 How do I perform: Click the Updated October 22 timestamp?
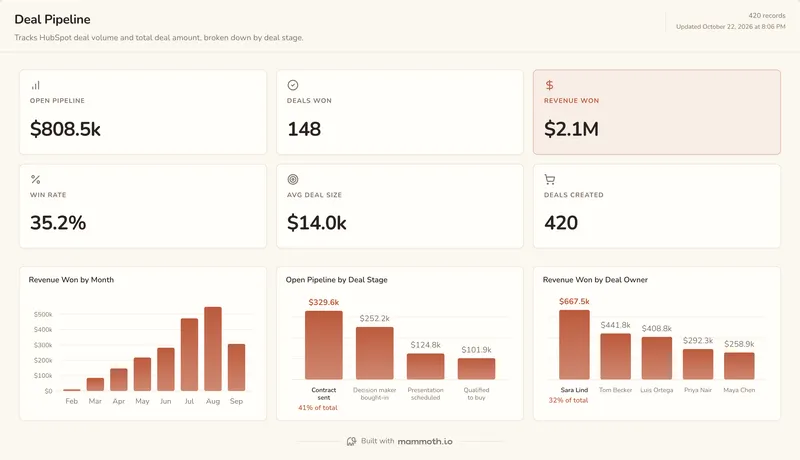click(731, 27)
